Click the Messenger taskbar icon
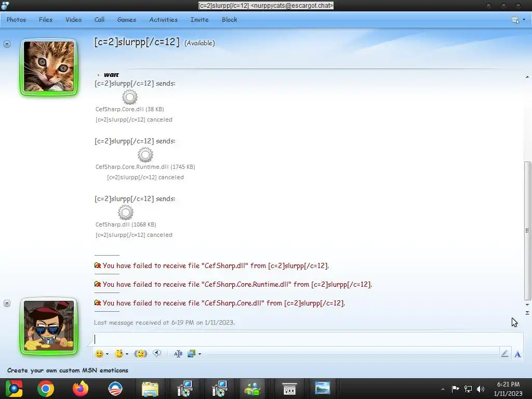 pos(252,389)
